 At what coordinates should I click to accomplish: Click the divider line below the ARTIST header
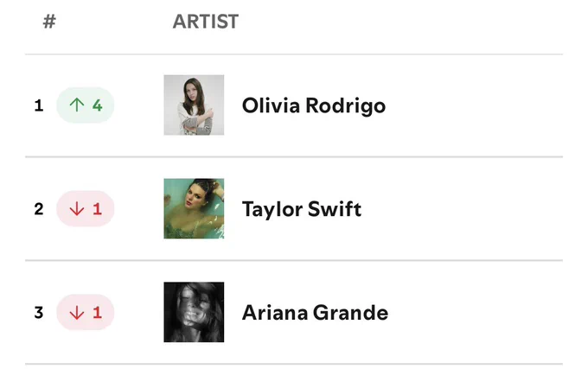coord(294,54)
